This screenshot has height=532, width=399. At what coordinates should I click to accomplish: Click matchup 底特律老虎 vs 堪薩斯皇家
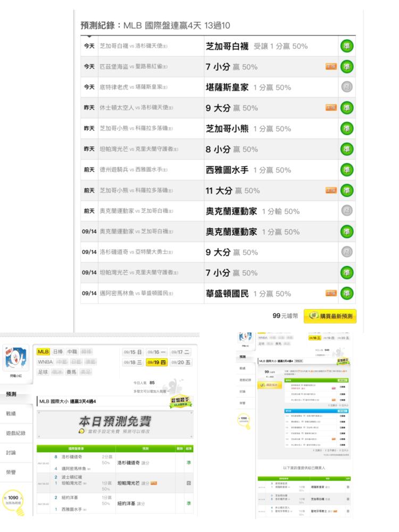(134, 87)
